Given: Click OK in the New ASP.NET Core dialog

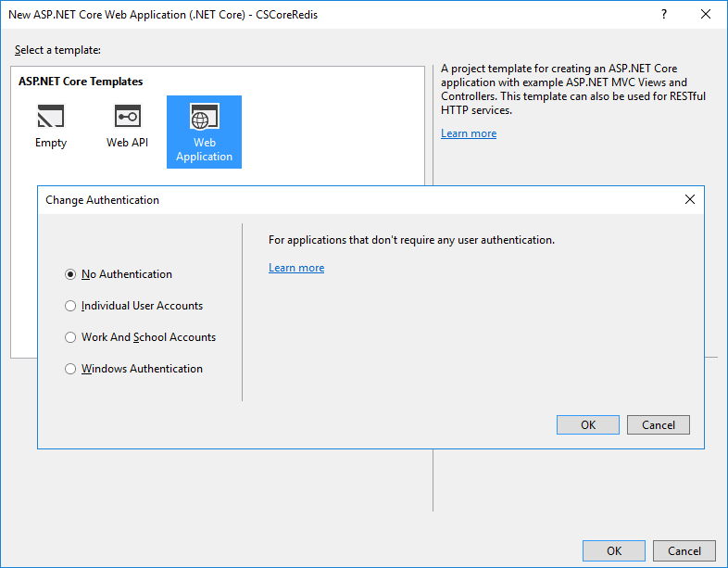Looking at the screenshot, I should 614,550.
